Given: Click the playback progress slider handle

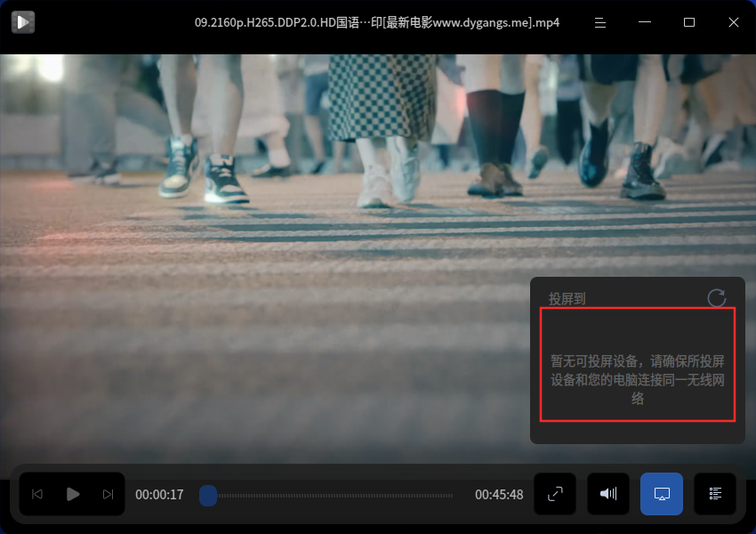Looking at the screenshot, I should point(208,496).
